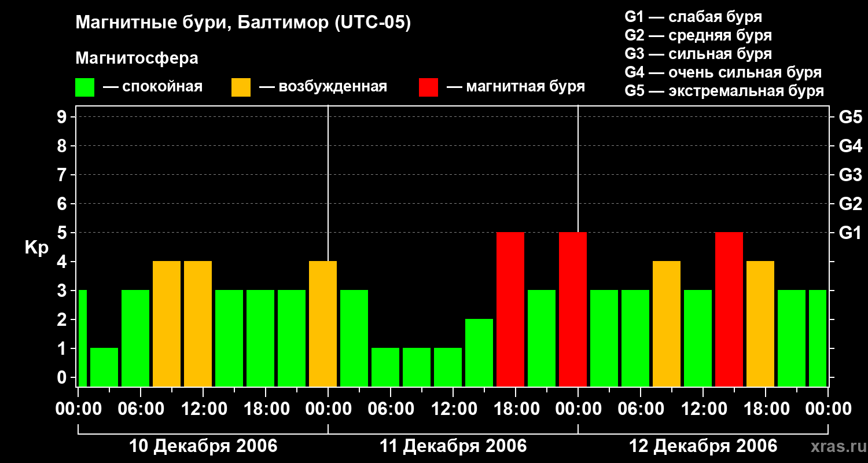The height and width of the screenshot is (463, 868).
Task: Select the '11 Декабря 2006' date label
Action: click(453, 446)
